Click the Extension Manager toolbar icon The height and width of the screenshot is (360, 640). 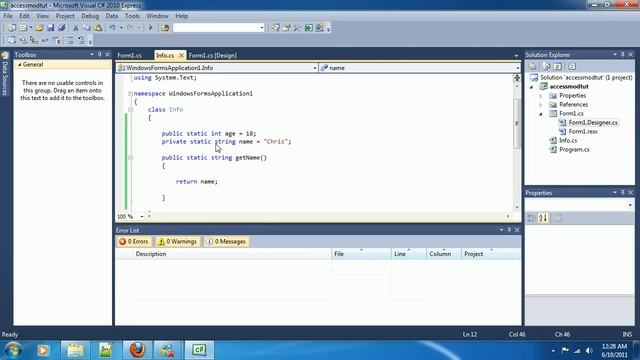tap(320, 28)
